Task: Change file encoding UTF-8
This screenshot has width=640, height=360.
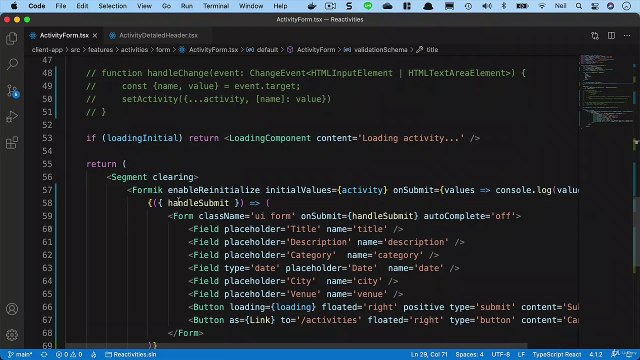Action: pyautogui.click(x=501, y=354)
